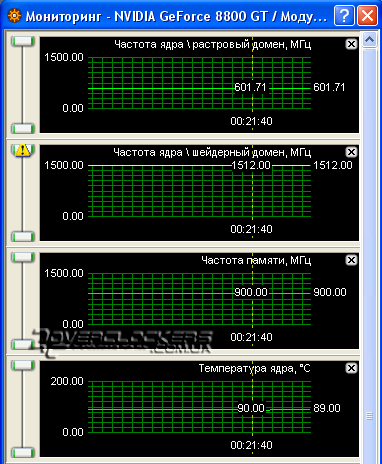Close the memory clock (Частота памяти) graph
The height and width of the screenshot is (464, 382).
(x=351, y=260)
